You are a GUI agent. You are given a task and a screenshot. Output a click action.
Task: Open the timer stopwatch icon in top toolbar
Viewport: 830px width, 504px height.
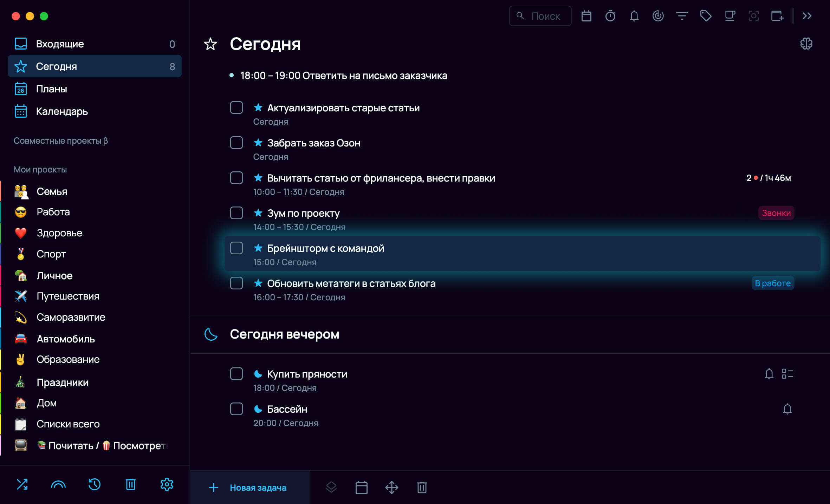point(610,16)
